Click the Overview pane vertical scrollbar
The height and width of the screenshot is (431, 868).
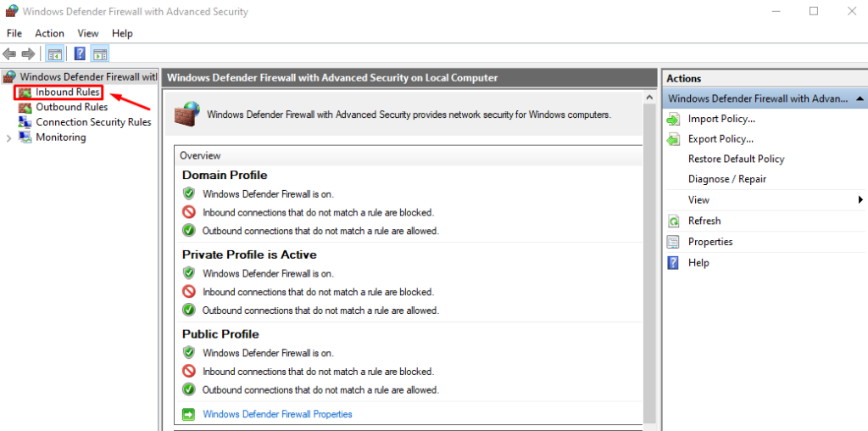tap(649, 280)
